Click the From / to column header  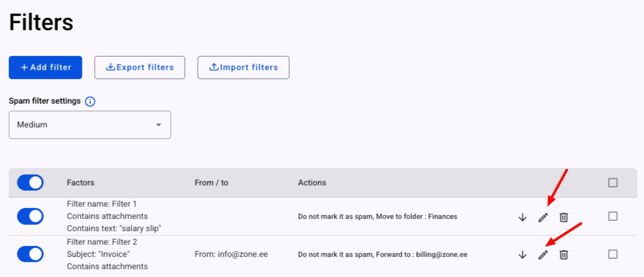211,183
